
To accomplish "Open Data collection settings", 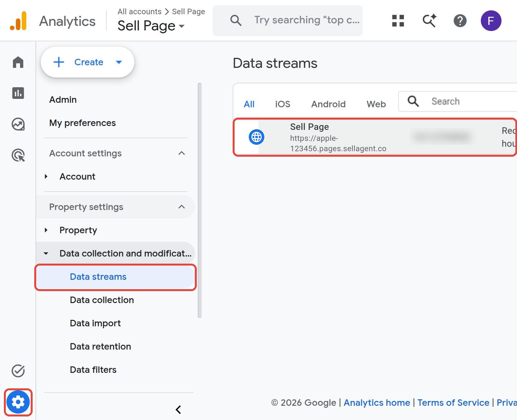I will 102,300.
